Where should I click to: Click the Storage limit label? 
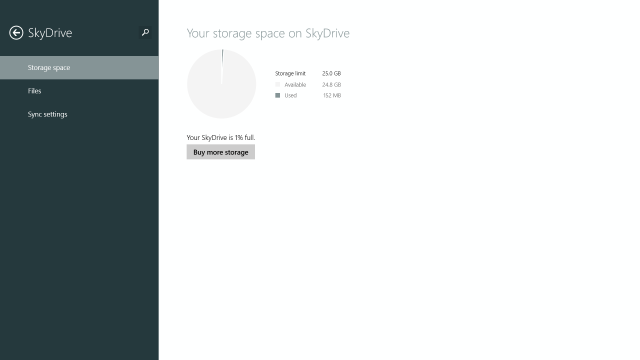click(290, 73)
